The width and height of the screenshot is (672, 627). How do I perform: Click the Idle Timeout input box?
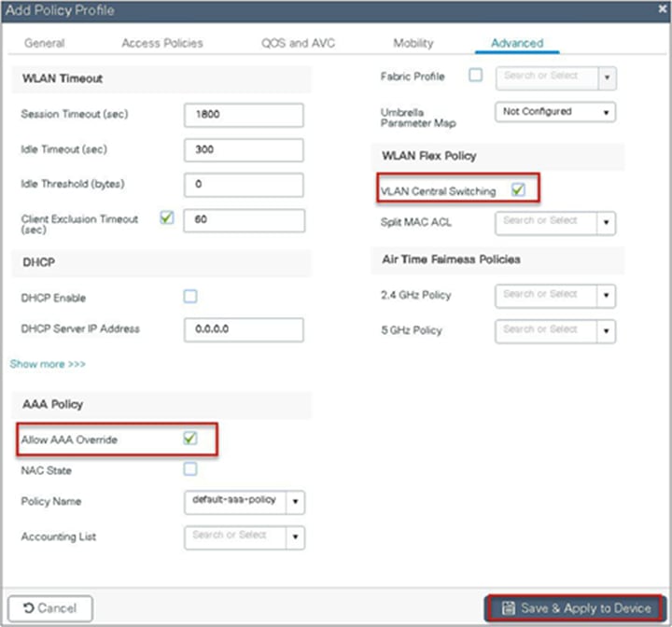tap(244, 150)
